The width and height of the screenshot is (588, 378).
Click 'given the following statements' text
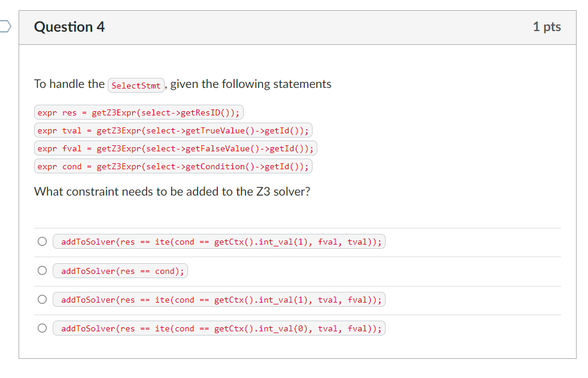(251, 84)
